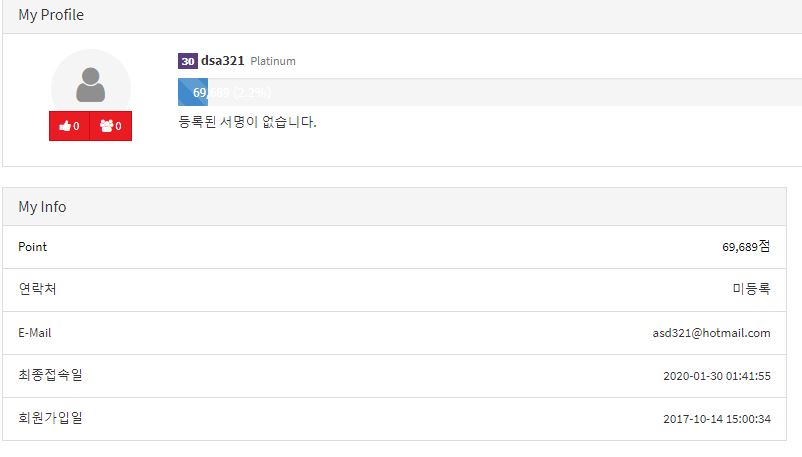This screenshot has height=457, width=802.
Task: Click the thumbs-up likes icon
Action: pyautogui.click(x=65, y=126)
